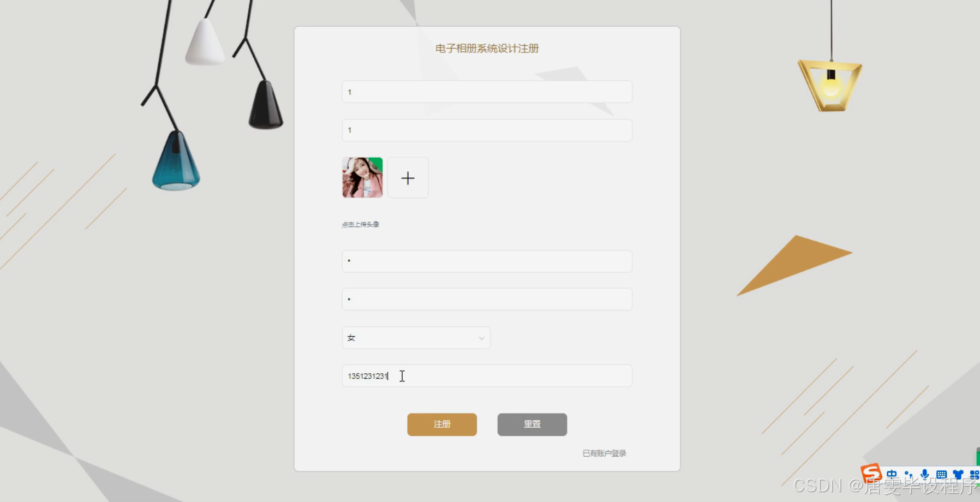This screenshot has height=502, width=980.
Task: Open the gender dropdown showing 女
Action: click(416, 338)
